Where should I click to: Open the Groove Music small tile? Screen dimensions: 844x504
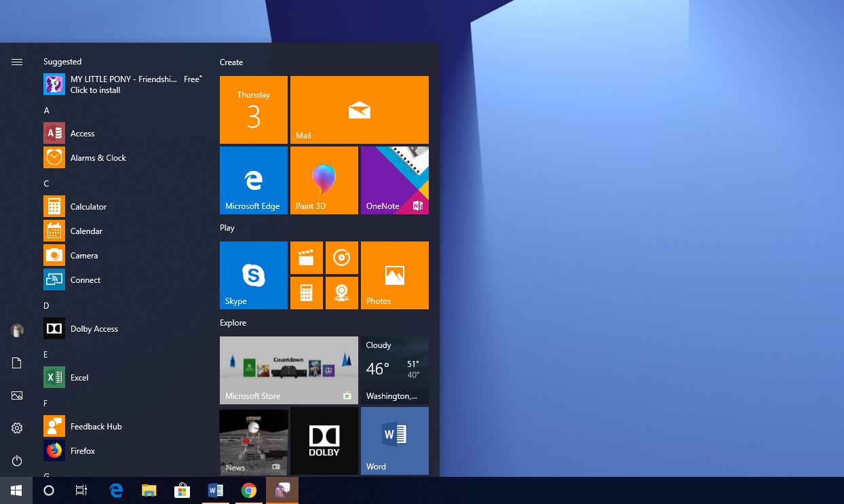click(x=342, y=258)
